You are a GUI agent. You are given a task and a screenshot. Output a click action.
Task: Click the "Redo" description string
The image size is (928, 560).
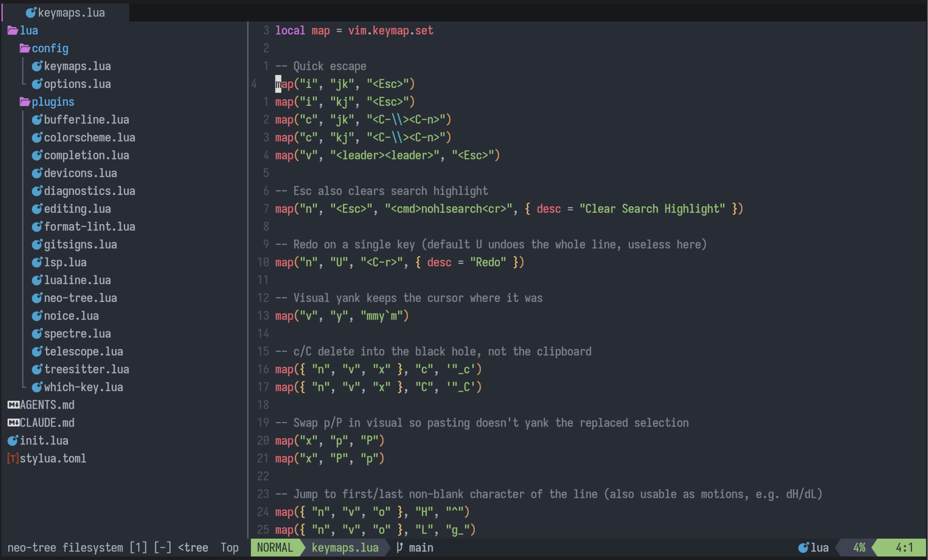pos(488,262)
